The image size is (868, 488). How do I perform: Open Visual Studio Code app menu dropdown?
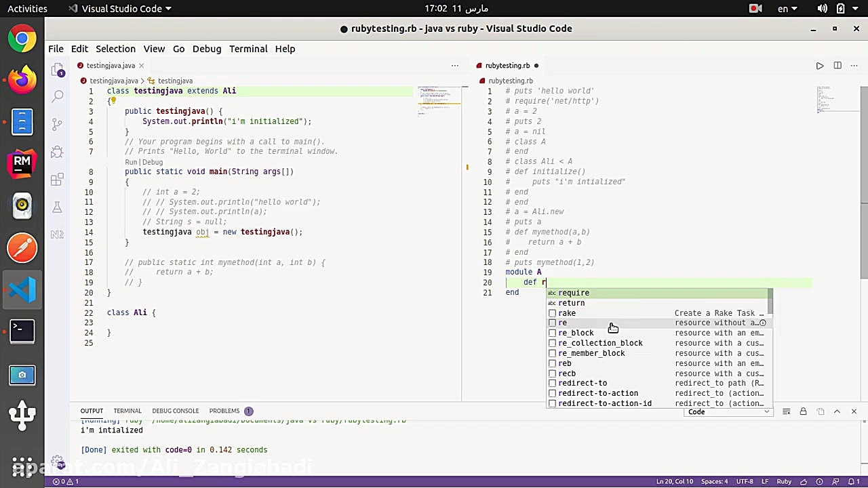(x=121, y=9)
